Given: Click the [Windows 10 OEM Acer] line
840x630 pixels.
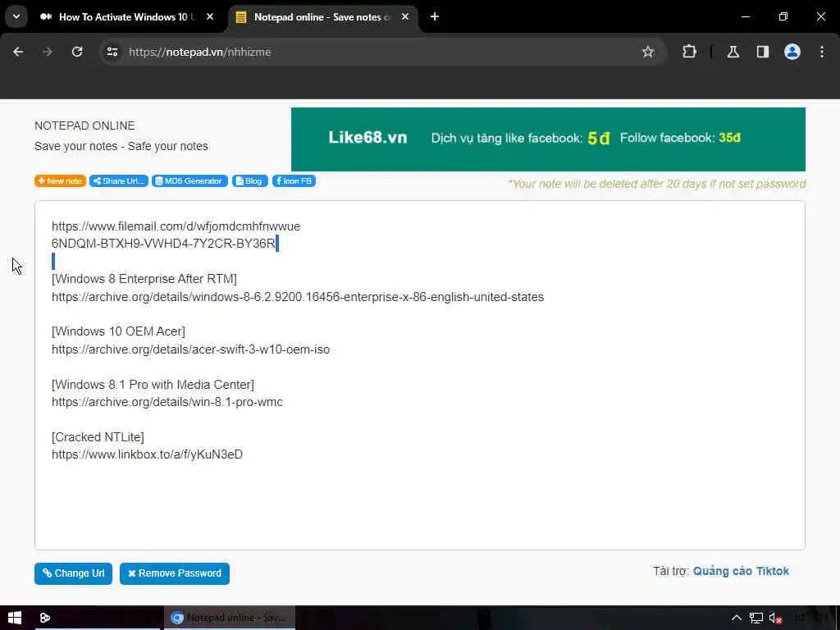Looking at the screenshot, I should (118, 331).
